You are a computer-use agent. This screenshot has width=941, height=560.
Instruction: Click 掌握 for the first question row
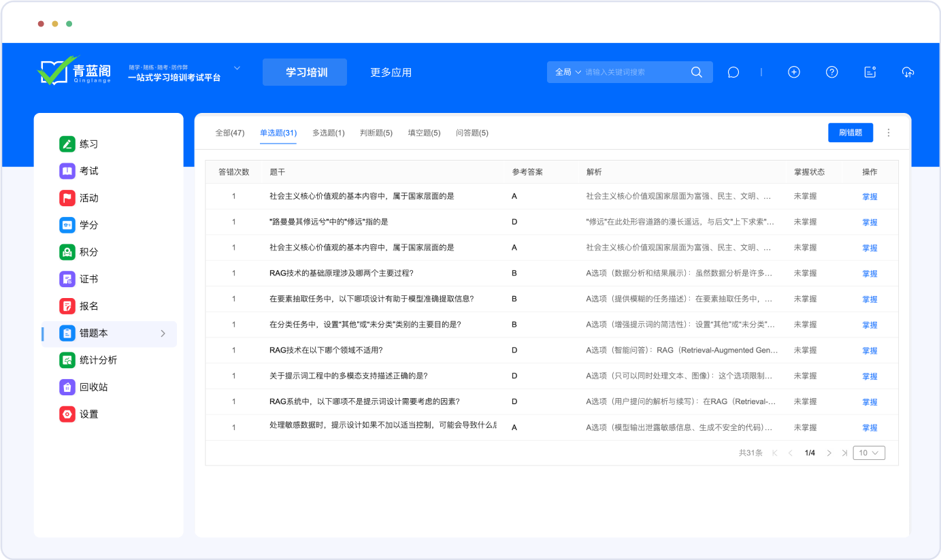pyautogui.click(x=870, y=197)
